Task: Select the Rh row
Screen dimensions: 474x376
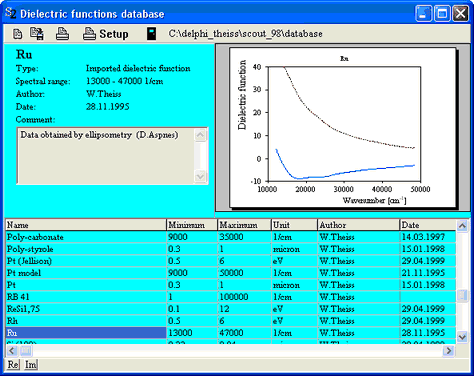Action: tap(231, 321)
